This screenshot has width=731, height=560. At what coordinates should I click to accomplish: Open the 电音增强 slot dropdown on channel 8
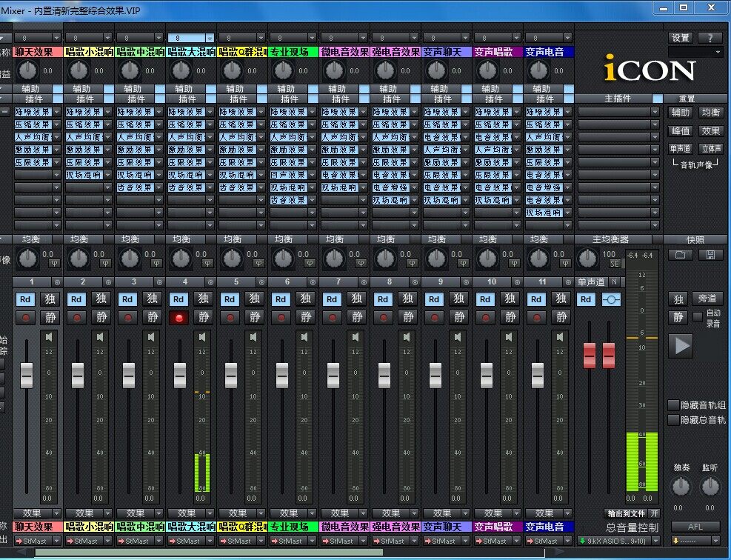414,187
